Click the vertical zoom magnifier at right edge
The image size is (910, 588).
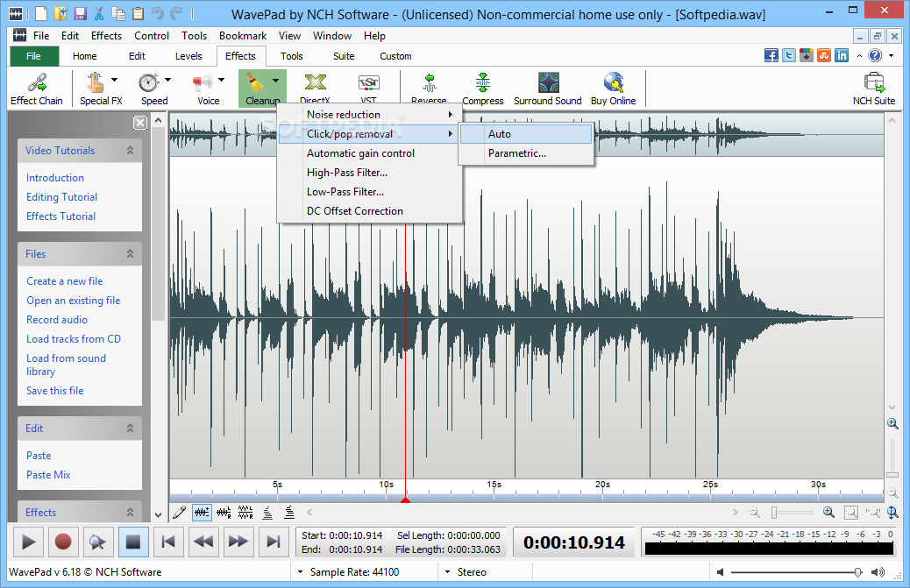pos(892,424)
